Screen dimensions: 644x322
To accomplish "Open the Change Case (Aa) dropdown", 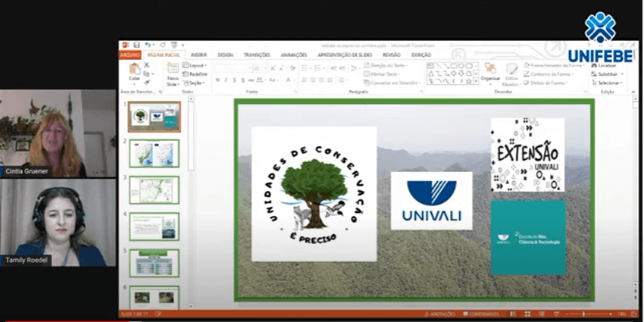I will 274,80.
